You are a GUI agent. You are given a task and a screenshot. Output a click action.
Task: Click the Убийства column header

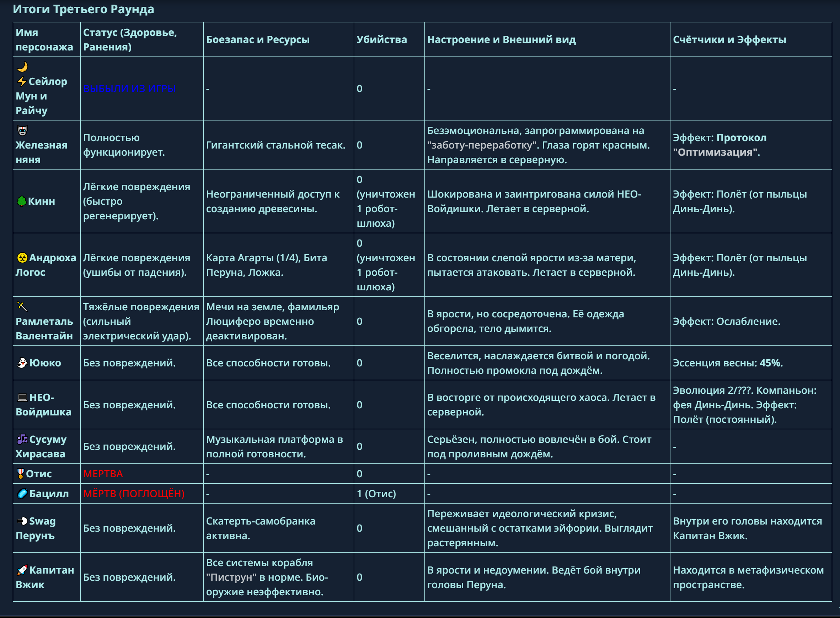coord(381,40)
